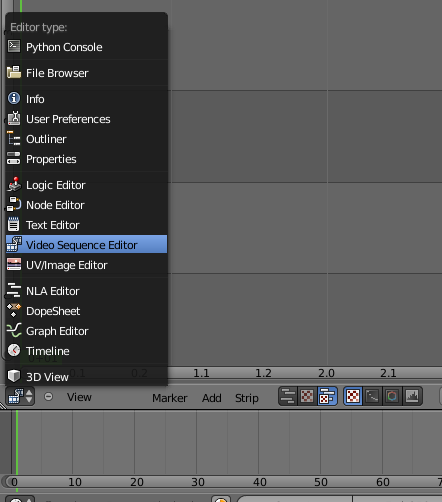
Task: Toggle Sequencer-only view mode
Action: 288,396
